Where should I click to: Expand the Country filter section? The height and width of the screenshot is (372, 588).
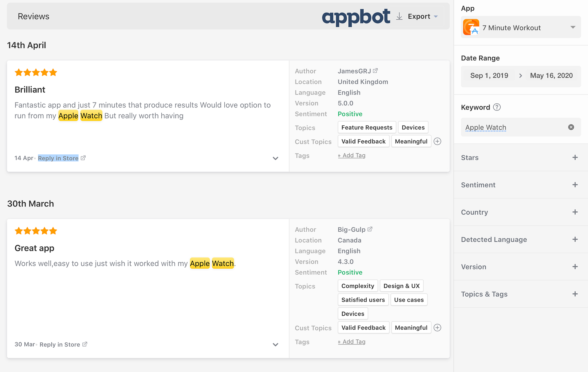pos(575,212)
